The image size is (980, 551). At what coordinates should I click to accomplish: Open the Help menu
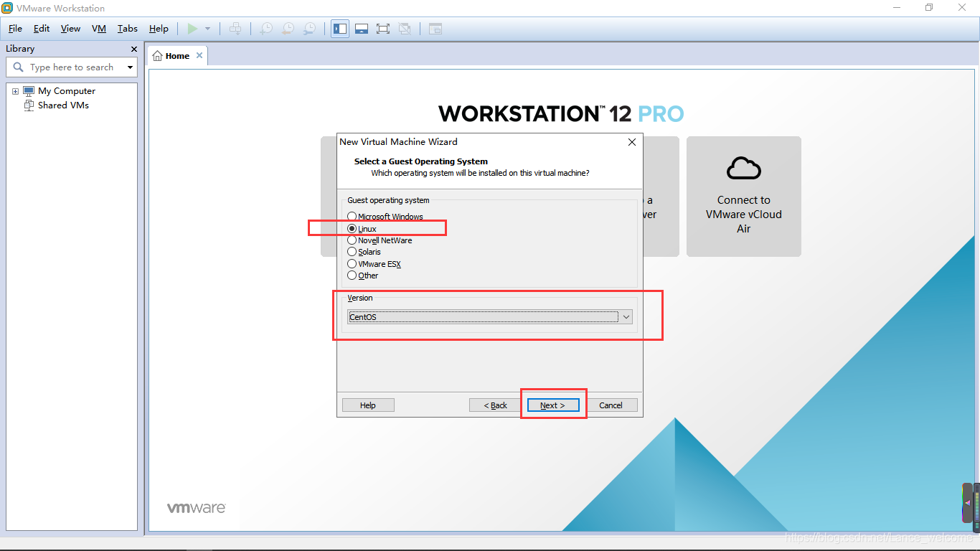point(159,29)
